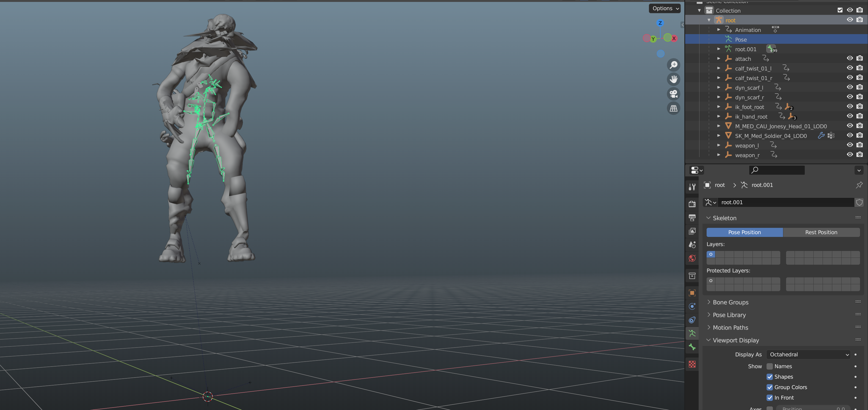Open View Layer properties tab icon
This screenshot has height=410, width=868.
(x=692, y=231)
